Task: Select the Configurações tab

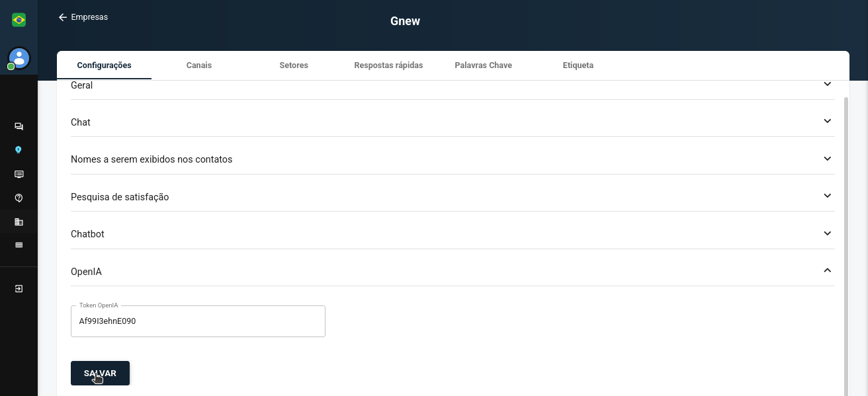Action: pyautogui.click(x=104, y=65)
